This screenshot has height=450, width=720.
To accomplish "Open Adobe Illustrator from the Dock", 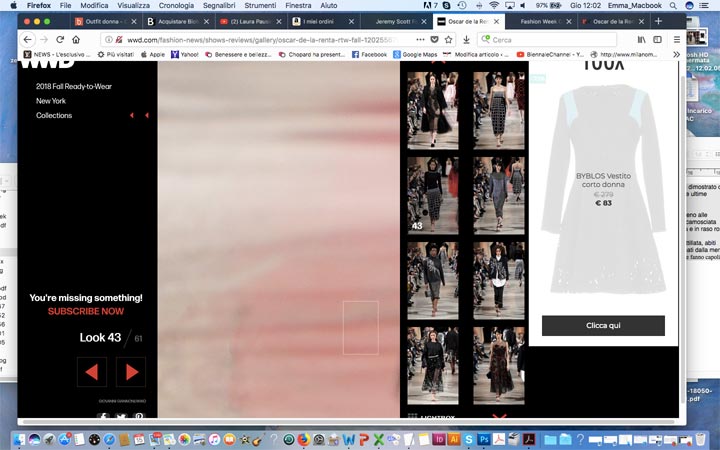I will coord(454,439).
